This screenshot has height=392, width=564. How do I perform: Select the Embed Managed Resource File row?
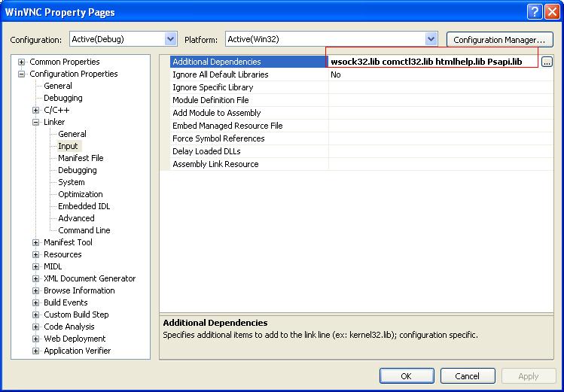point(361,126)
